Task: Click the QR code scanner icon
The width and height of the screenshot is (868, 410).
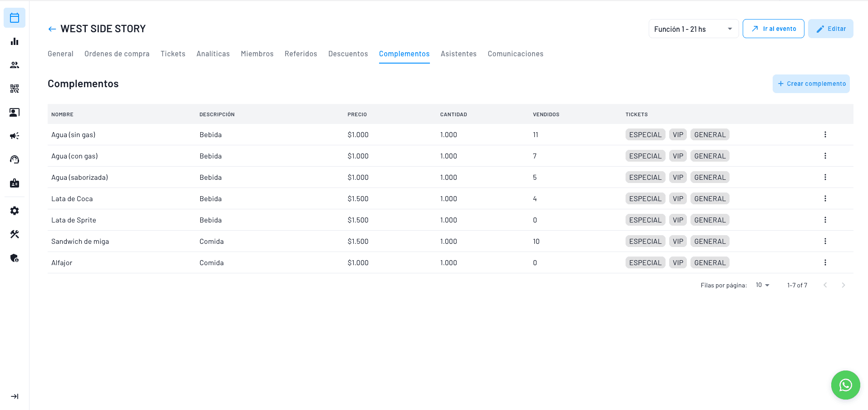Action: coord(15,89)
